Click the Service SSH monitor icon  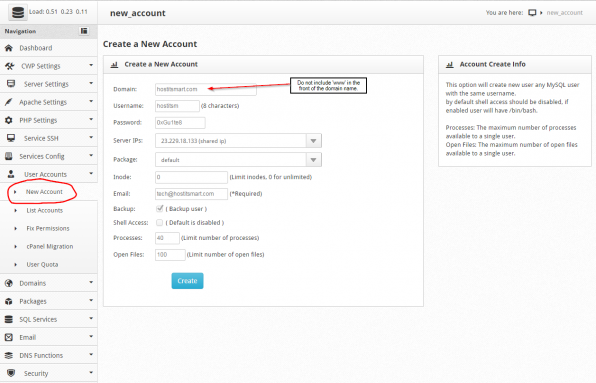[11, 138]
